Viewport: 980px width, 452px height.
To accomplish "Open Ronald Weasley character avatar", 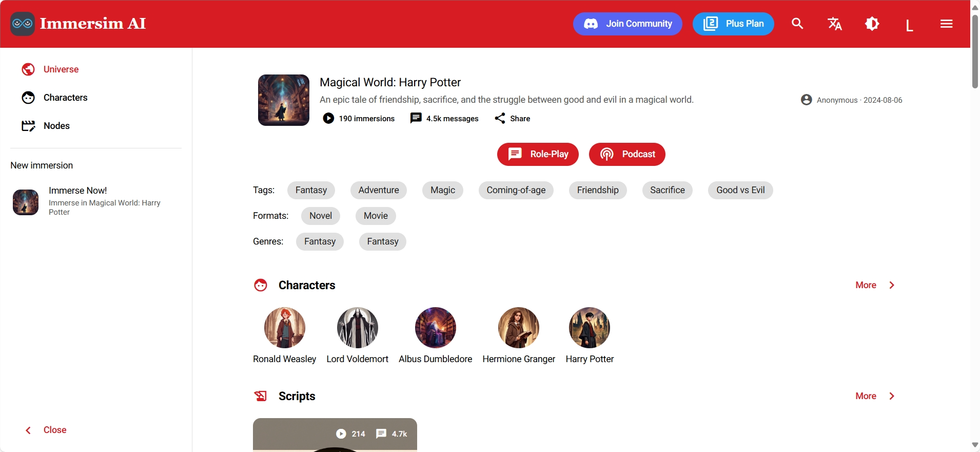I will (285, 328).
